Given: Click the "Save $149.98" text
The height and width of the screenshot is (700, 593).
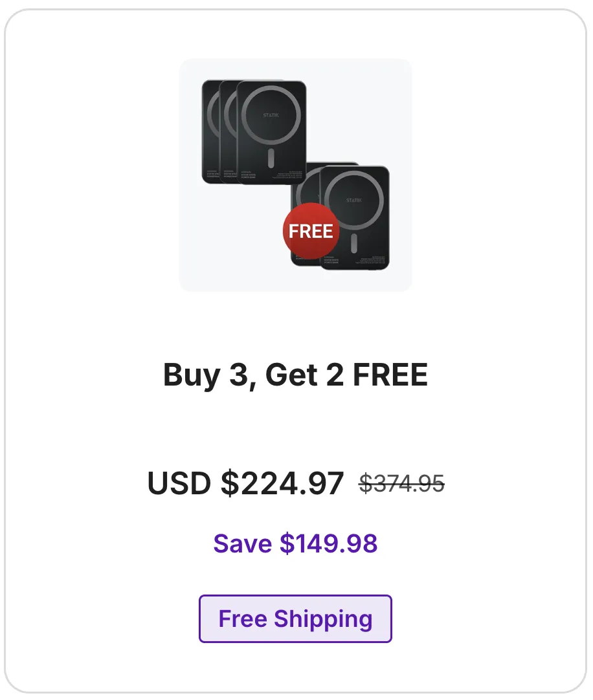Looking at the screenshot, I should (295, 543).
